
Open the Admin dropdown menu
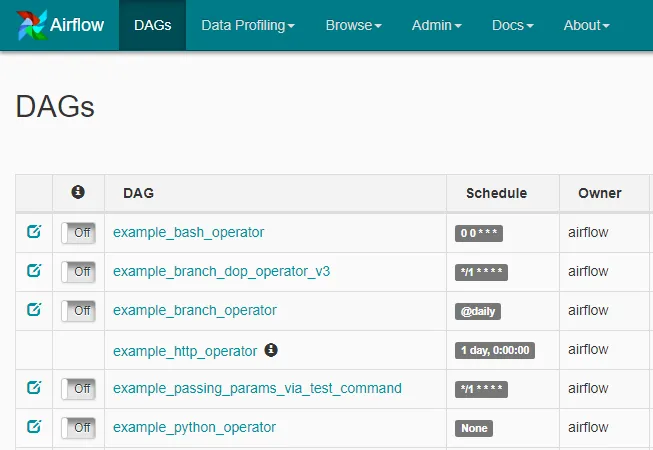pyautogui.click(x=436, y=25)
